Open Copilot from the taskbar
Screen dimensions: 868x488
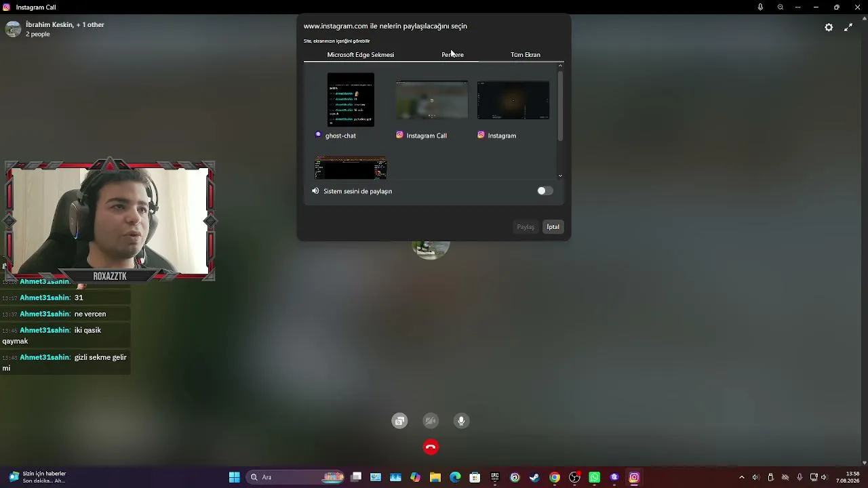(x=415, y=477)
